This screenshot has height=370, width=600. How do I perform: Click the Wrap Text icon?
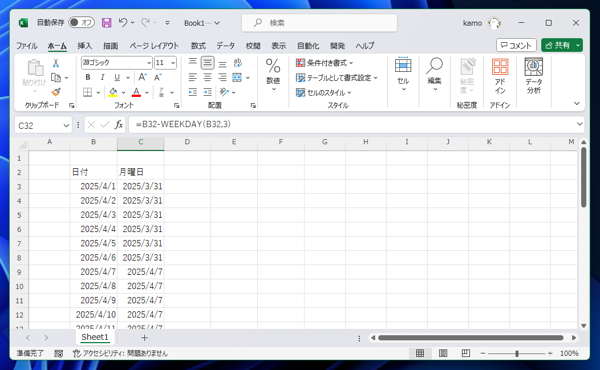pyautogui.click(x=238, y=63)
